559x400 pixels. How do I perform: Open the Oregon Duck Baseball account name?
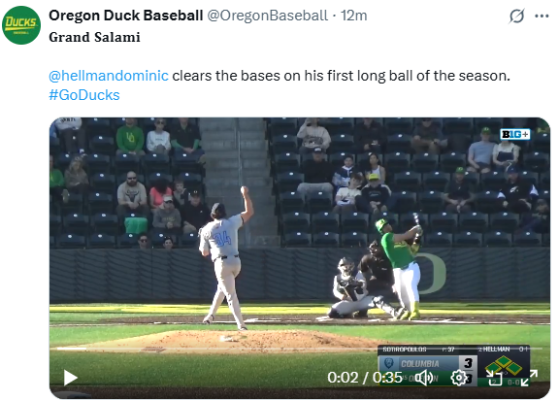[x=126, y=16]
